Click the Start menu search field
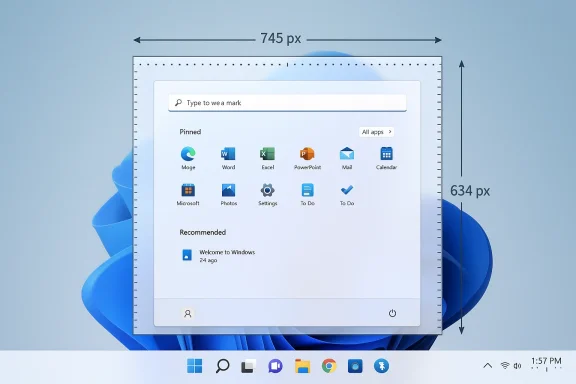Viewport: 576px width, 384px height. [x=287, y=103]
